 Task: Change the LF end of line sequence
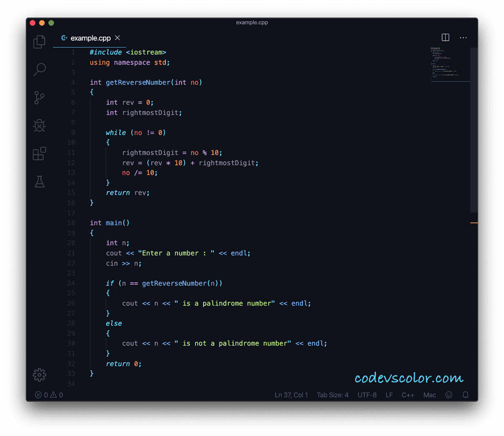(x=389, y=395)
